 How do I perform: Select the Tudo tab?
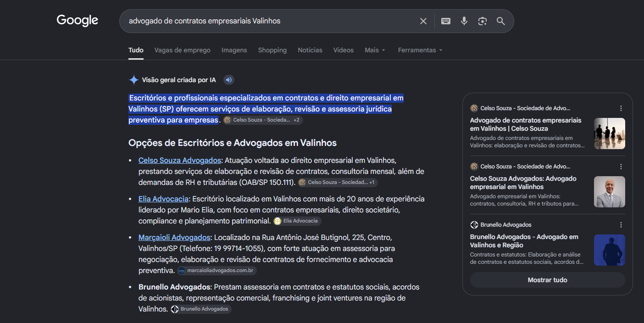pyautogui.click(x=136, y=50)
